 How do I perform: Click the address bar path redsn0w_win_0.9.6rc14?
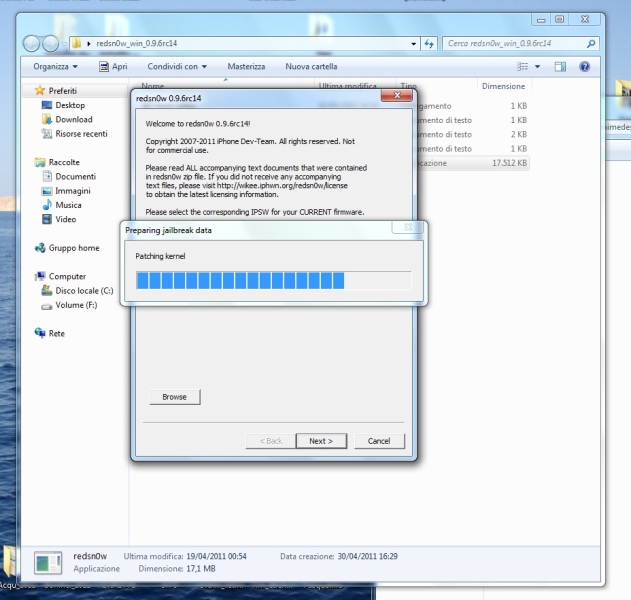[136, 43]
